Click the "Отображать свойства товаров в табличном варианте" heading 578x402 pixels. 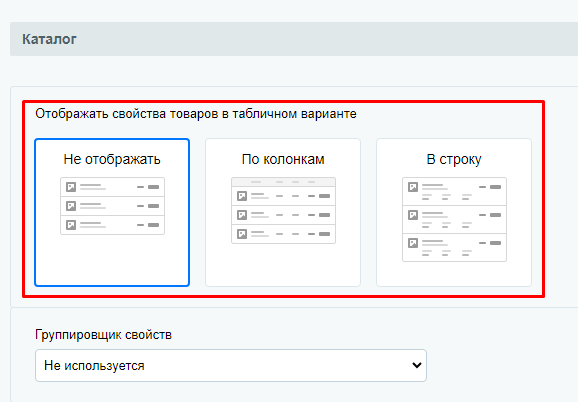click(x=196, y=114)
